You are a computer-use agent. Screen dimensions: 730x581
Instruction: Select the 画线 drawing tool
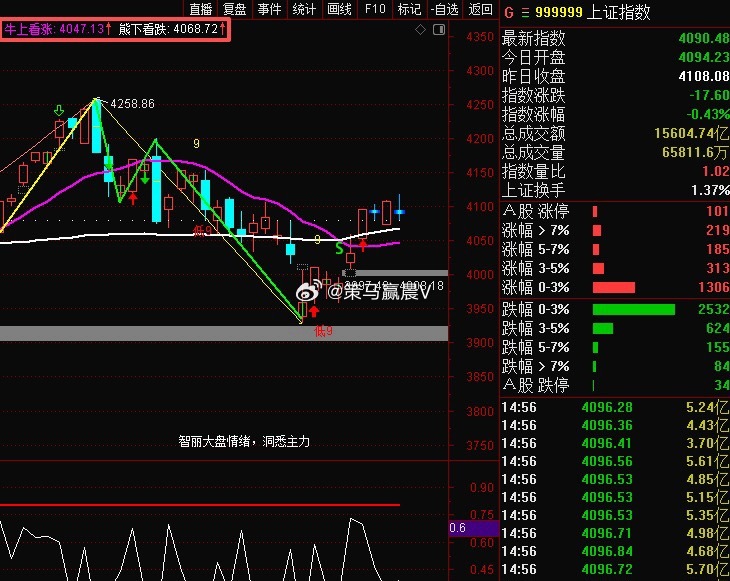pos(339,9)
